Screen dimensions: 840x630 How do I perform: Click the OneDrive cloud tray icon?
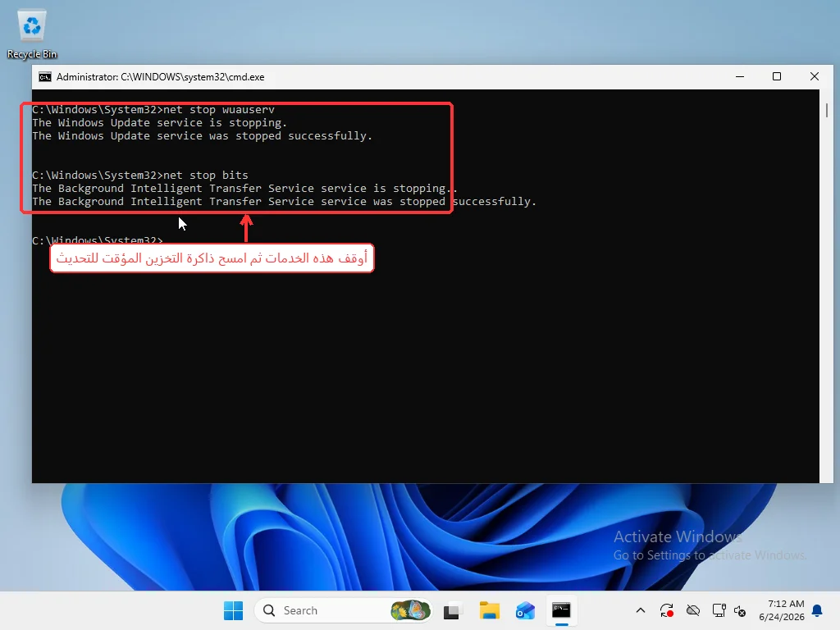[692, 610]
